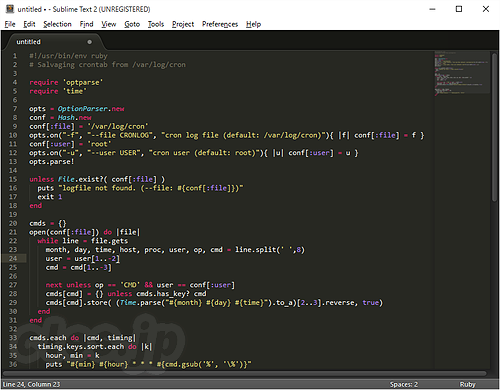Click 'user[1..-2]' on line 24
The width and height of the screenshot is (500, 390).
(97, 258)
